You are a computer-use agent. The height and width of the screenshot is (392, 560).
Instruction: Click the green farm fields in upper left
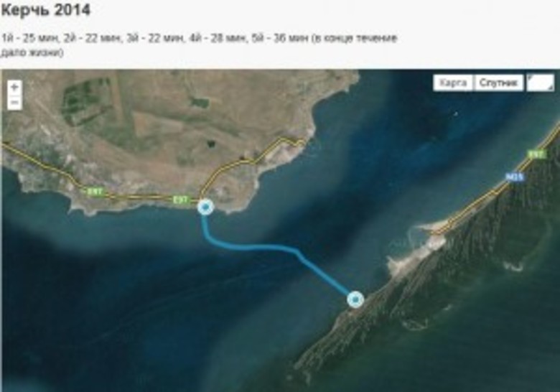tap(88, 98)
